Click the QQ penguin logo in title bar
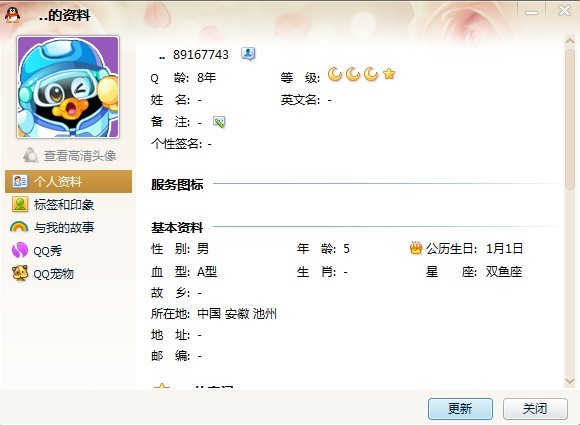 [x=13, y=15]
